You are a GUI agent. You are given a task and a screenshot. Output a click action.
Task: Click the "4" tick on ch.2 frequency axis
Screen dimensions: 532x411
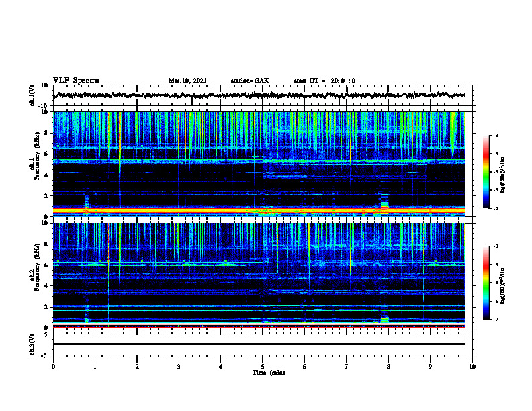pos(47,286)
